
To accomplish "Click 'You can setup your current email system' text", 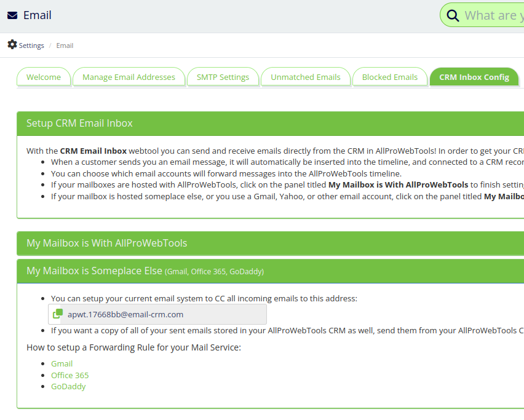I will [x=204, y=298].
